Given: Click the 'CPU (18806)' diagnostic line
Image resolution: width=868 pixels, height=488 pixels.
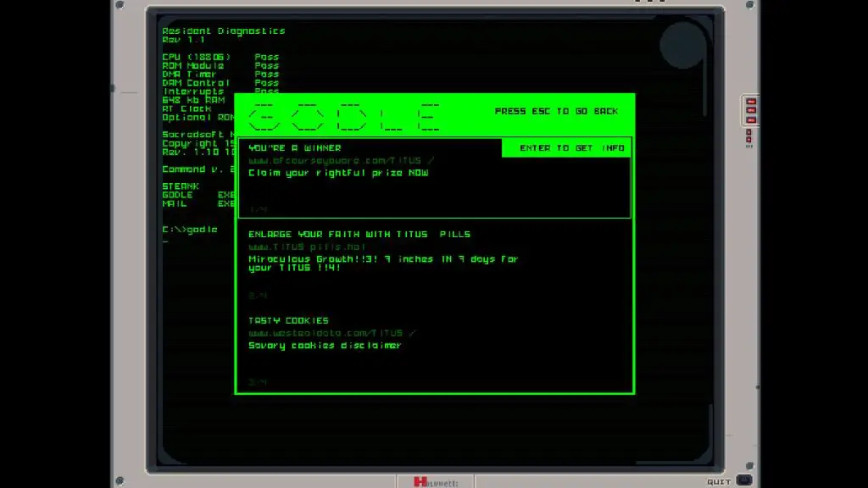Looking at the screenshot, I should tap(220, 57).
